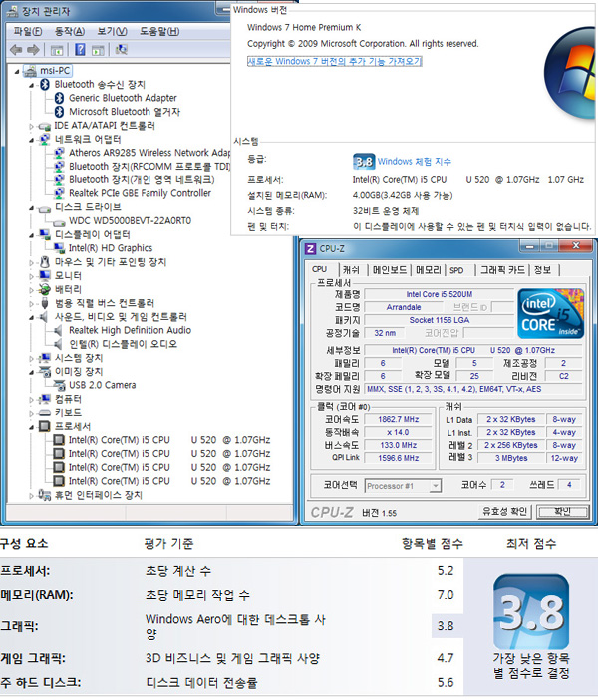Click the Intel(R) HD Graphics icon
598x700 pixels.
tap(59, 248)
